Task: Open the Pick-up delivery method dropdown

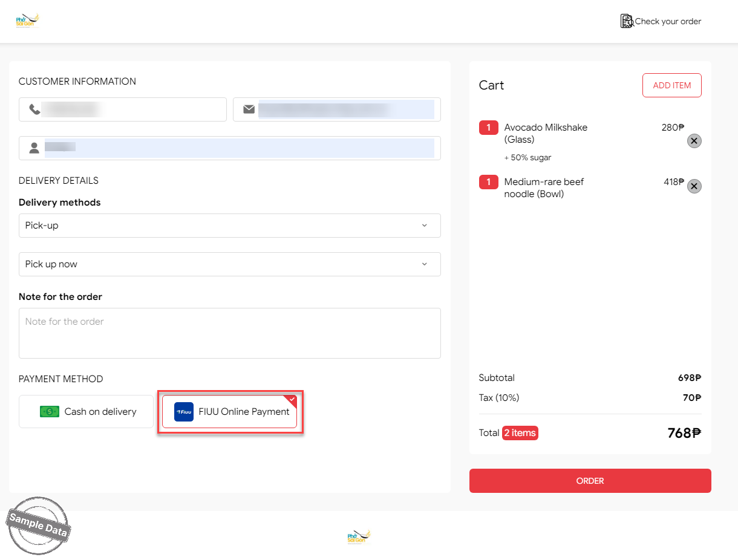Action: (x=229, y=226)
